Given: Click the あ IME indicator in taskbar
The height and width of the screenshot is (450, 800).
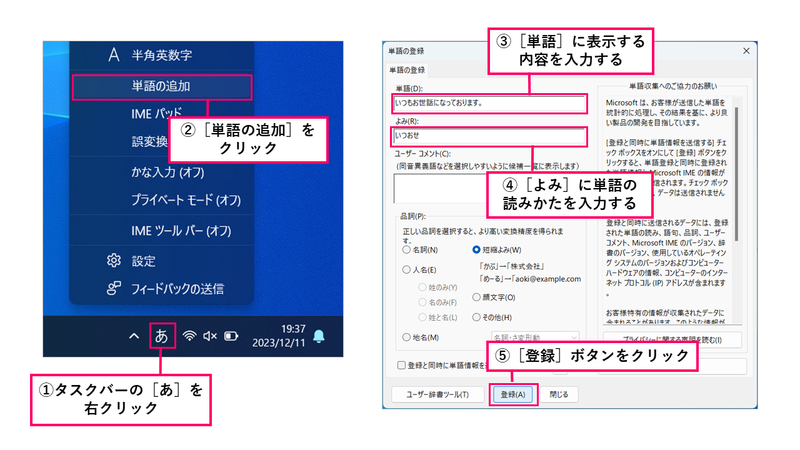Looking at the screenshot, I should pos(162,336).
